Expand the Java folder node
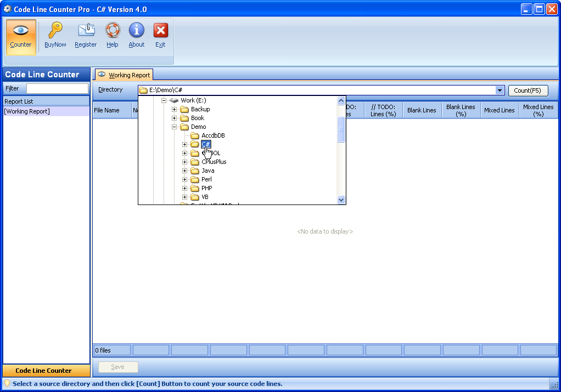 (184, 171)
